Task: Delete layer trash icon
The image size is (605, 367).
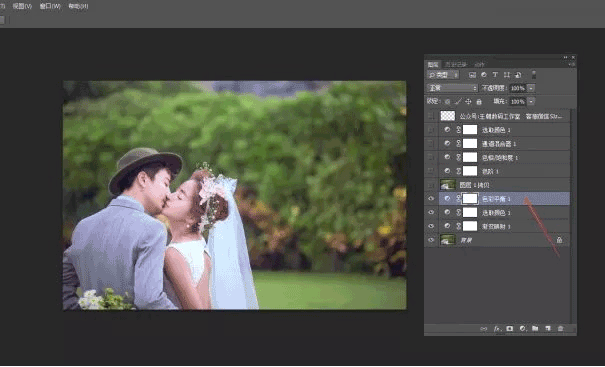Action: [560, 328]
